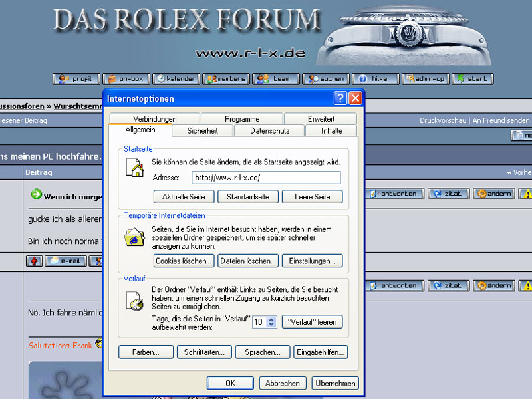This screenshot has width=532, height=399.
Task: Open the Druckvorschau link
Action: [443, 120]
